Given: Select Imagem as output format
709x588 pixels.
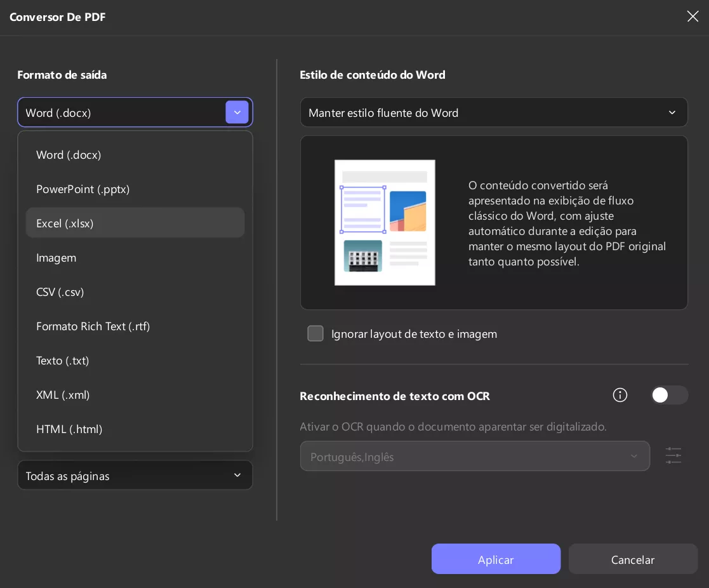Looking at the screenshot, I should (56, 257).
